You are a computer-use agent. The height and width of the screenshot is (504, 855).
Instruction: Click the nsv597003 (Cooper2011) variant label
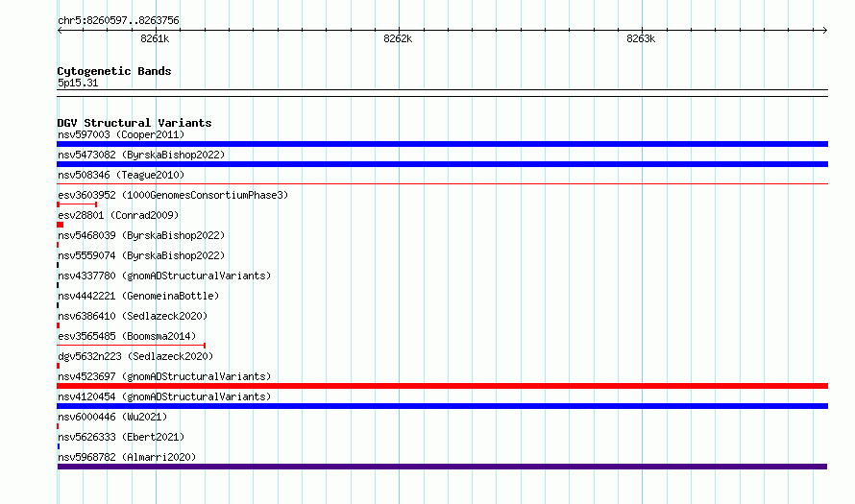click(121, 134)
